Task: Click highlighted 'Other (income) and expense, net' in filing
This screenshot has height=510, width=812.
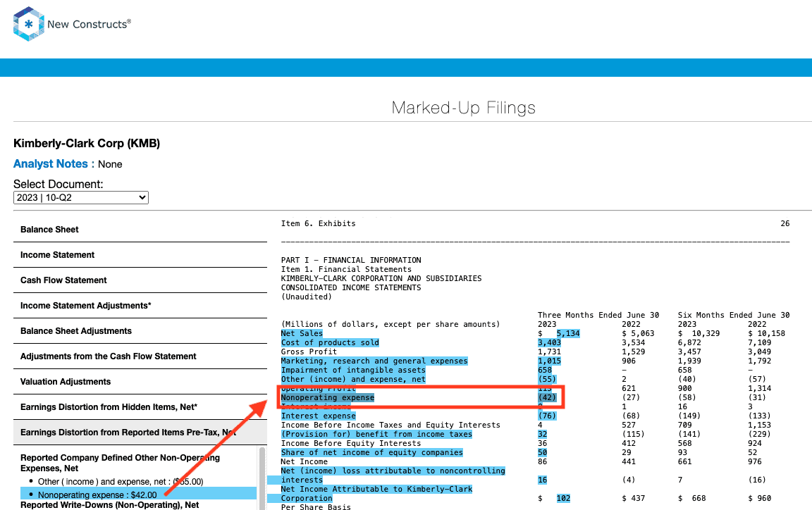Action: tap(353, 380)
